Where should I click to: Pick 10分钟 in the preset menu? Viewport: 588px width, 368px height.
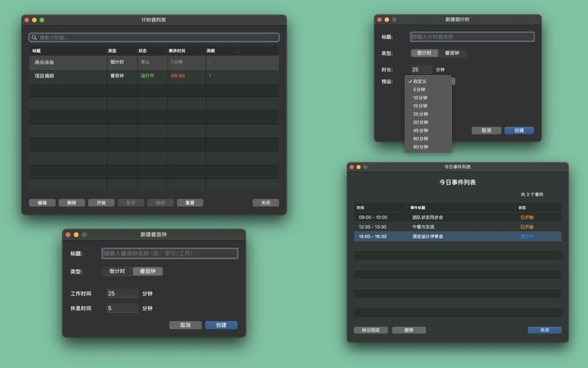[x=420, y=98]
